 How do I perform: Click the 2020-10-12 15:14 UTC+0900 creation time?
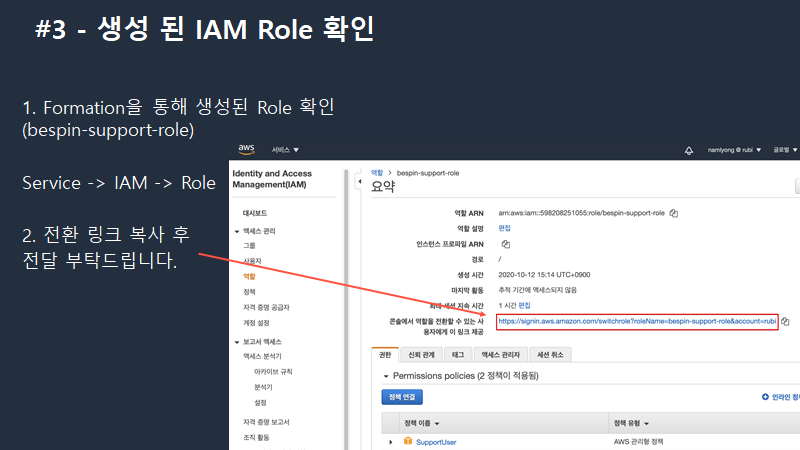point(544,274)
